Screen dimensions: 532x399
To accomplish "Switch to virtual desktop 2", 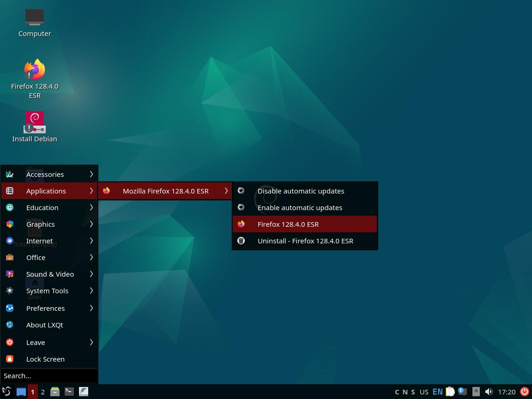I will click(x=43, y=392).
